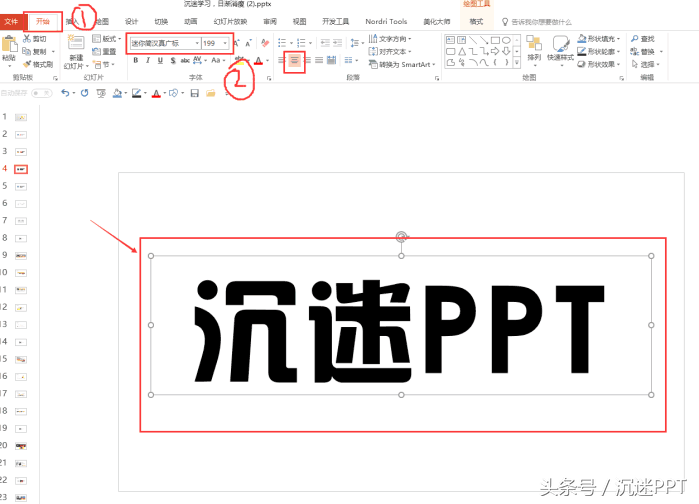This screenshot has width=699, height=504.
Task: Click the Cut (剪切) scissors icon
Action: (x=27, y=39)
